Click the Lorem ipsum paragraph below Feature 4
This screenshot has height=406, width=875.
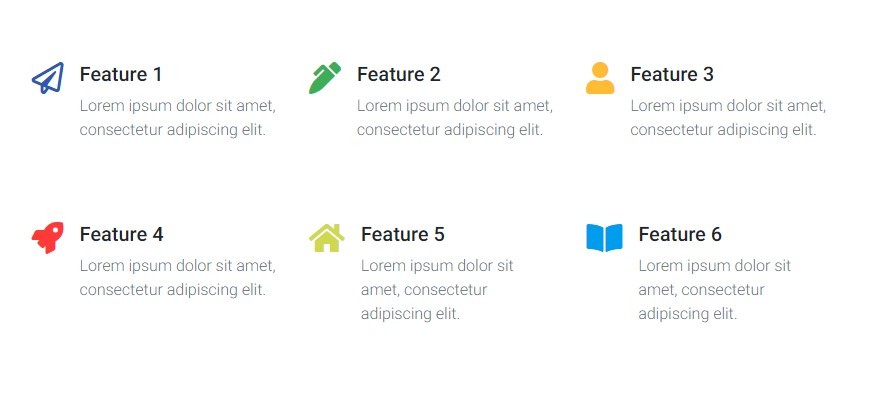[x=177, y=277]
